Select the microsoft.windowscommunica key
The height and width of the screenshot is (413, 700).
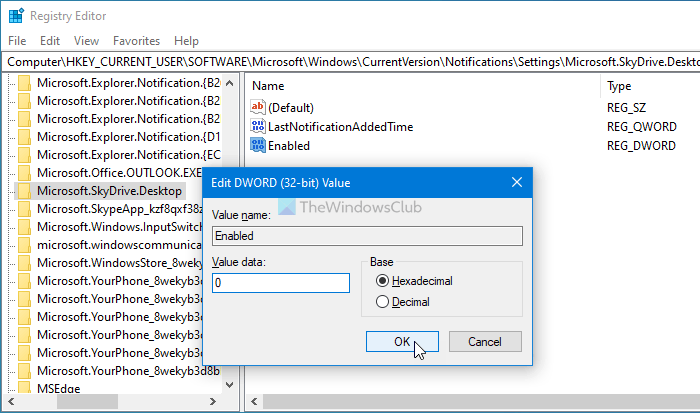(119, 245)
